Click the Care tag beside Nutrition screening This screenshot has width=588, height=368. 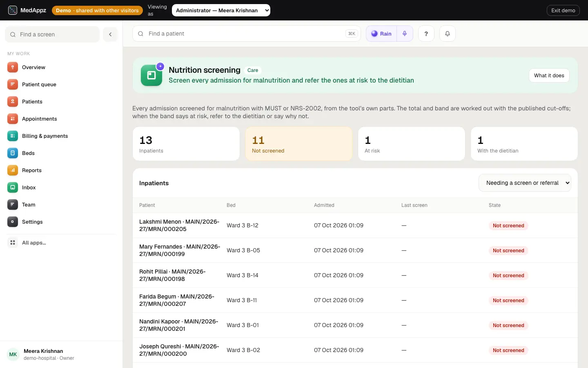(x=253, y=70)
